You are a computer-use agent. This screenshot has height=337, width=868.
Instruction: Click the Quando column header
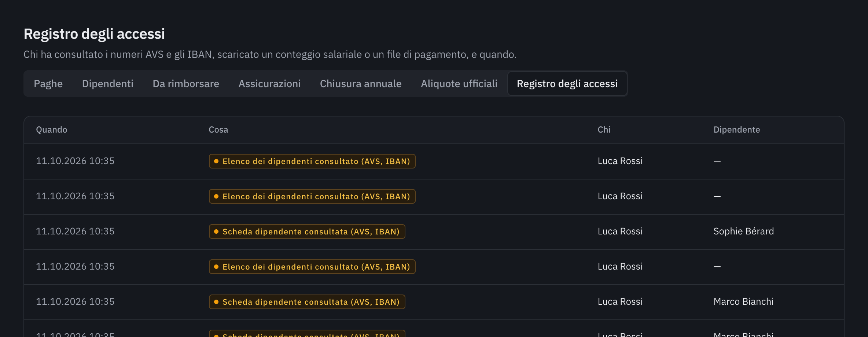[x=52, y=130]
